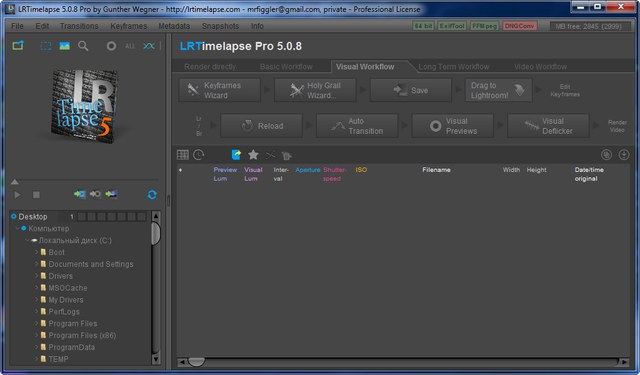
Task: Click the ALL toggle above the preview
Action: coord(130,46)
